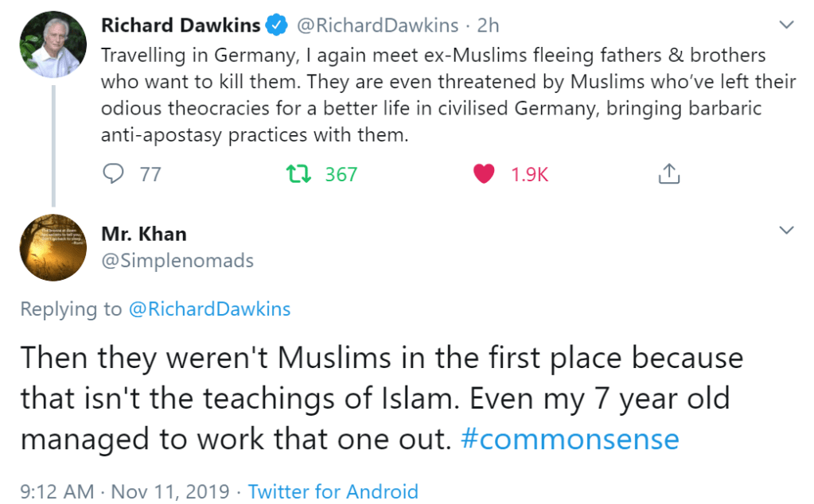
Task: Expand the chevron menu on Mr. Khan's tweet
Action: click(786, 231)
